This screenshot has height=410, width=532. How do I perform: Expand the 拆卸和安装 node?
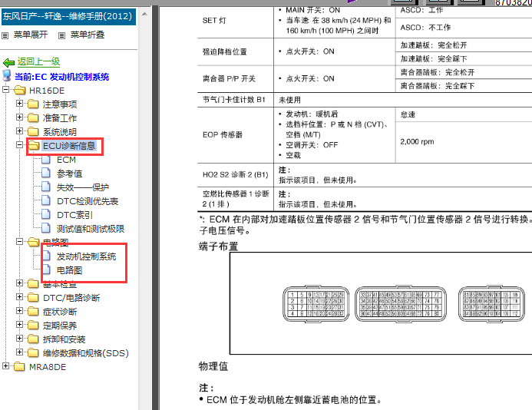20,339
